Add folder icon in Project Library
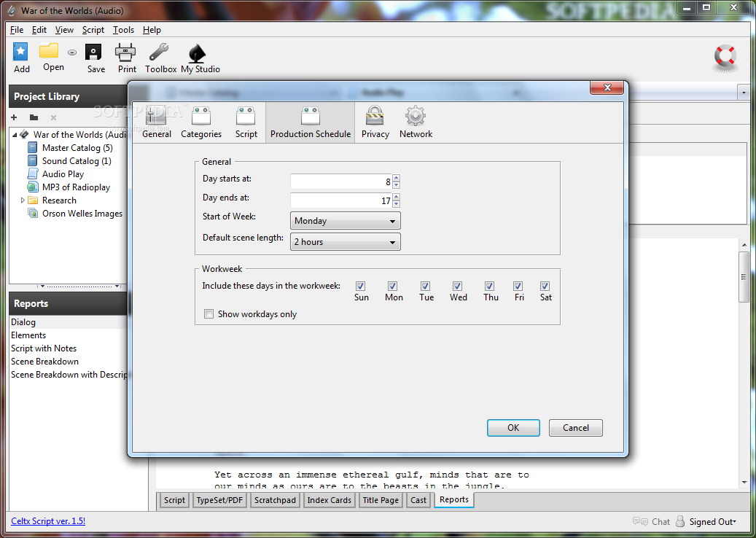Viewport: 756px width, 538px height. [34, 117]
